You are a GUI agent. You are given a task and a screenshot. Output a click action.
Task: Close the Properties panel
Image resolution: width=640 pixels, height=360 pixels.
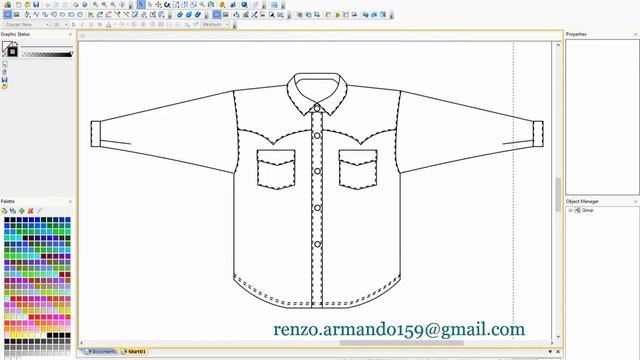click(x=636, y=34)
